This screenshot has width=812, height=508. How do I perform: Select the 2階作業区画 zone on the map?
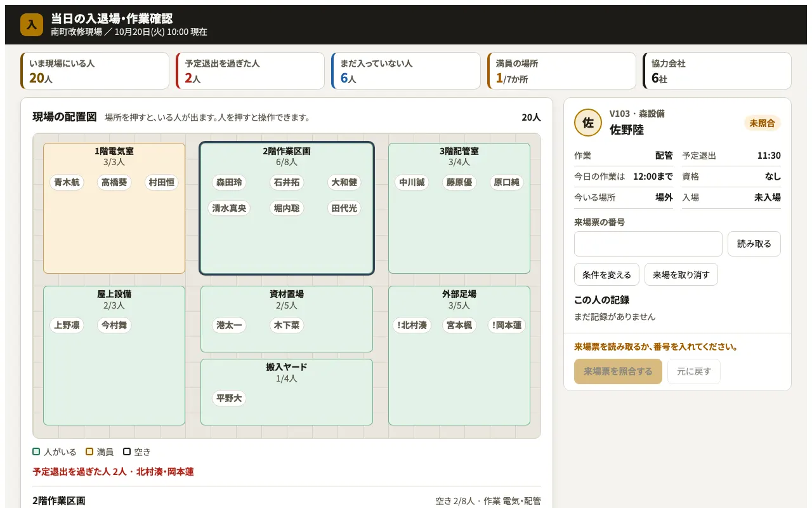(287, 208)
